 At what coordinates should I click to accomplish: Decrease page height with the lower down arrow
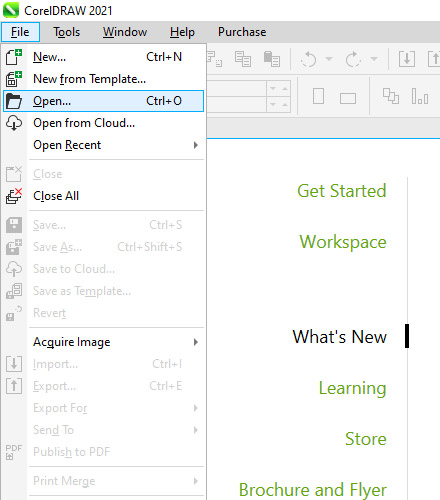point(273,105)
